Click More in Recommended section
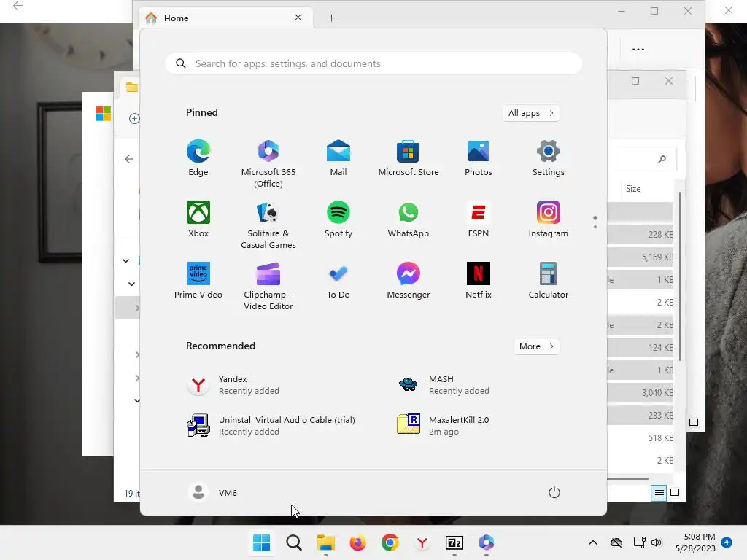747x560 pixels. tap(536, 346)
